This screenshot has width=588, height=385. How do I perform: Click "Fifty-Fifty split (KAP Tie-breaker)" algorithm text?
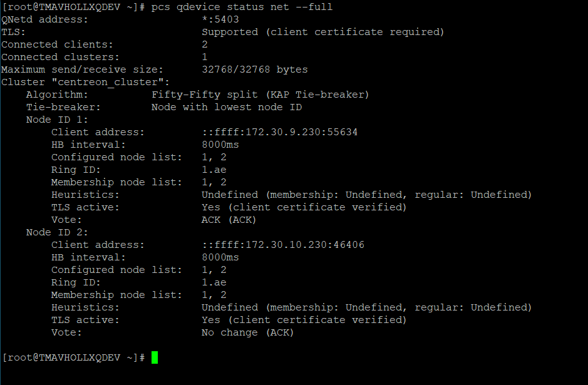pos(260,95)
